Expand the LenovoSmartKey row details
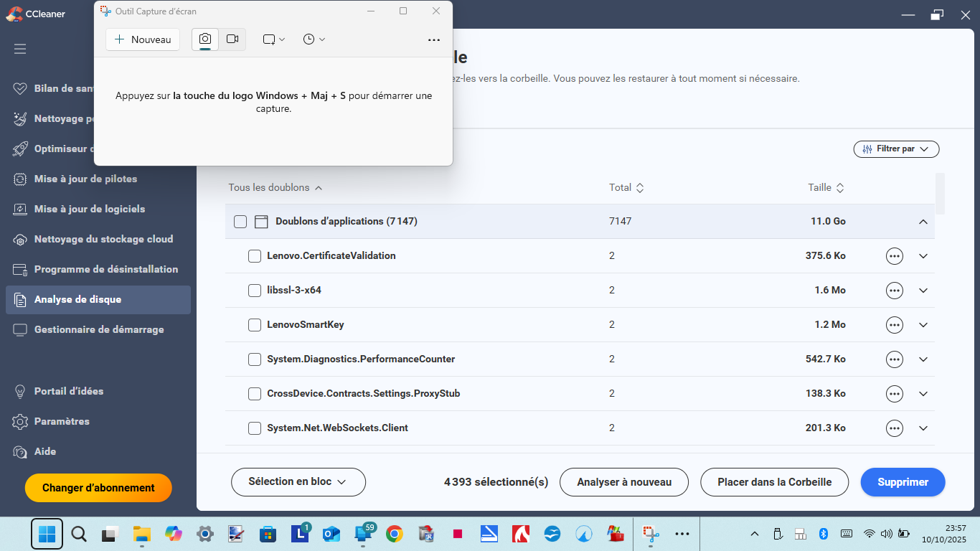The width and height of the screenshot is (980, 551). point(923,325)
